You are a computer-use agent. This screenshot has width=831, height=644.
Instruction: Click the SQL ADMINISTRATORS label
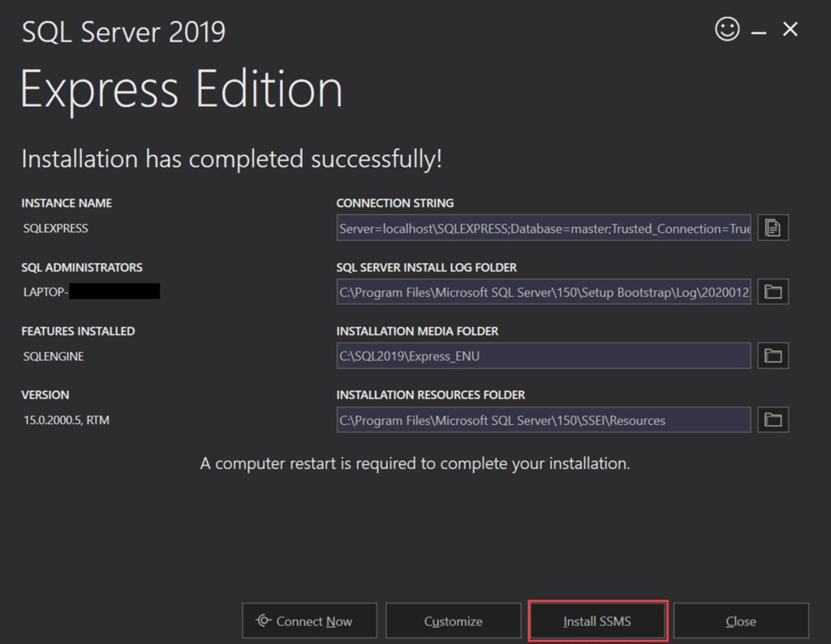pos(82,268)
